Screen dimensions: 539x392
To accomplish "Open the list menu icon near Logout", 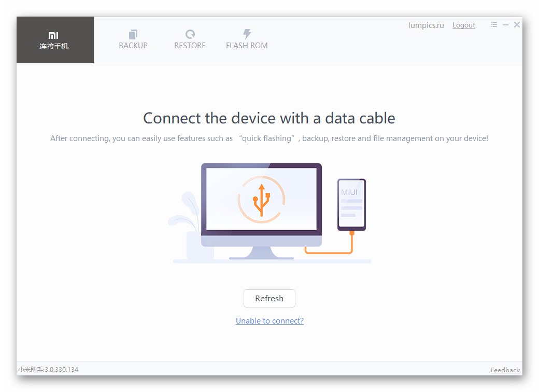I will pyautogui.click(x=494, y=24).
